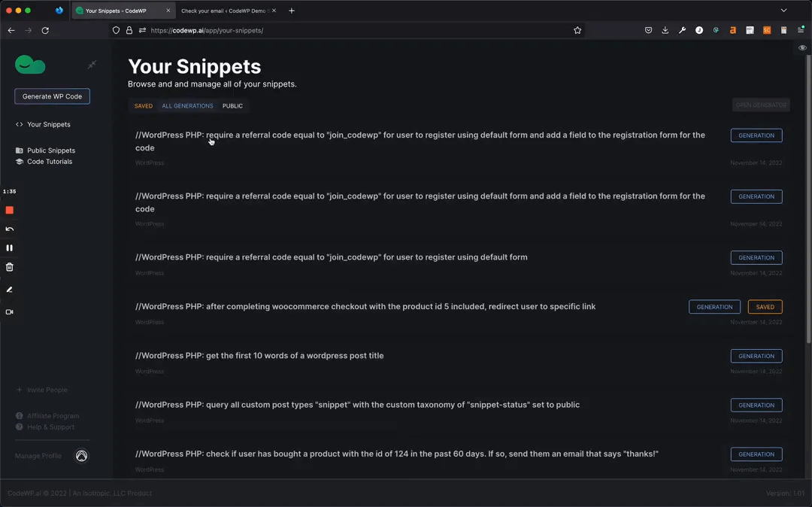Image resolution: width=812 pixels, height=507 pixels.
Task: Select the recorder's pen annotation tool
Action: pyautogui.click(x=10, y=290)
